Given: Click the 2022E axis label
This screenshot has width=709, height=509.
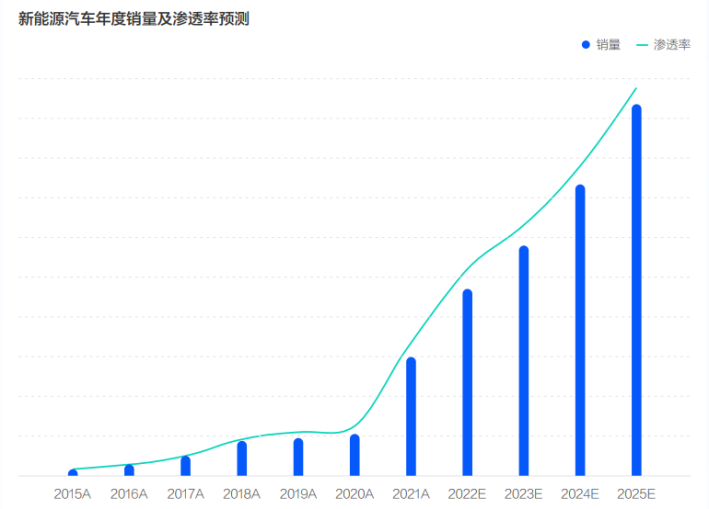Looking at the screenshot, I should pyautogui.click(x=467, y=494).
